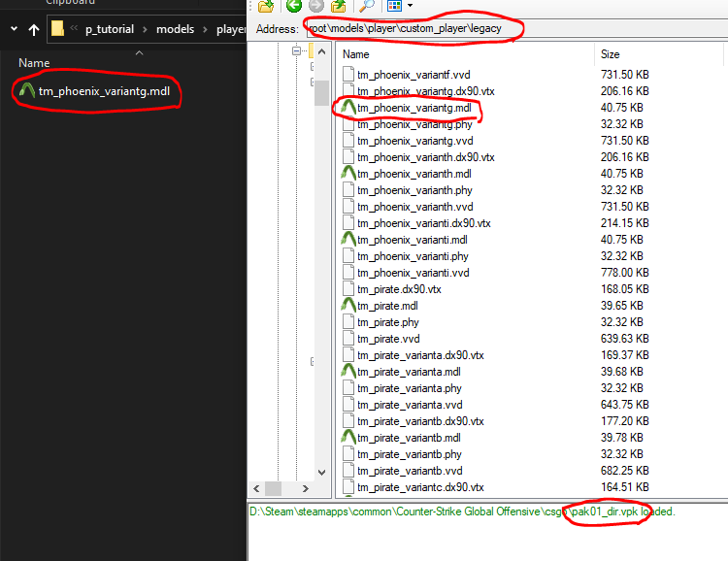The height and width of the screenshot is (561, 728).
Task: Click the 778.00 KB size cell
Action: (x=624, y=273)
